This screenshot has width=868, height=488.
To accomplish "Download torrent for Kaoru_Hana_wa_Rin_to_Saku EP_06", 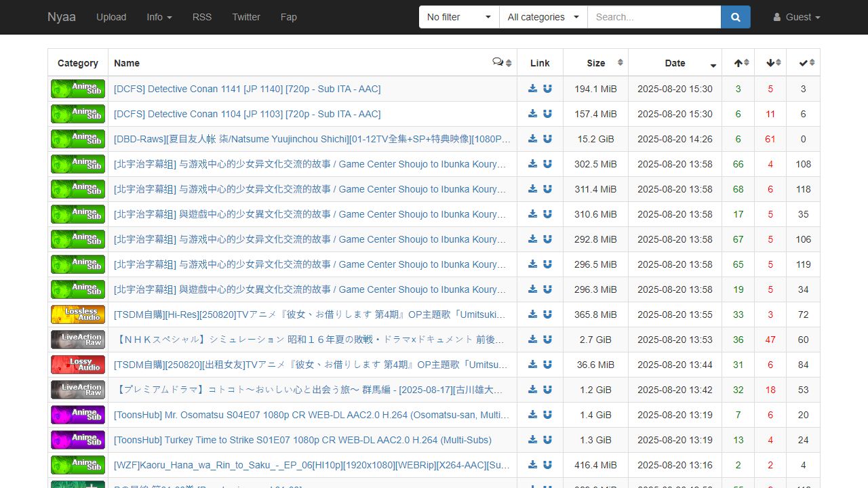I will click(533, 464).
